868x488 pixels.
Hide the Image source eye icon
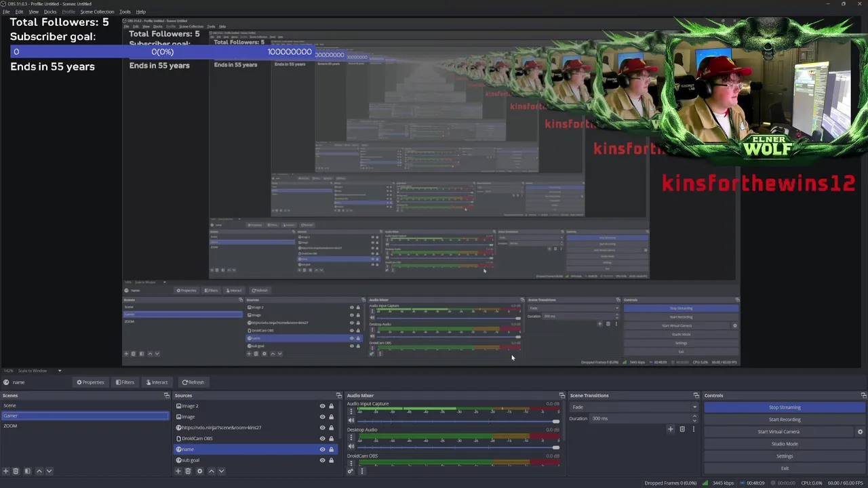pos(323,417)
